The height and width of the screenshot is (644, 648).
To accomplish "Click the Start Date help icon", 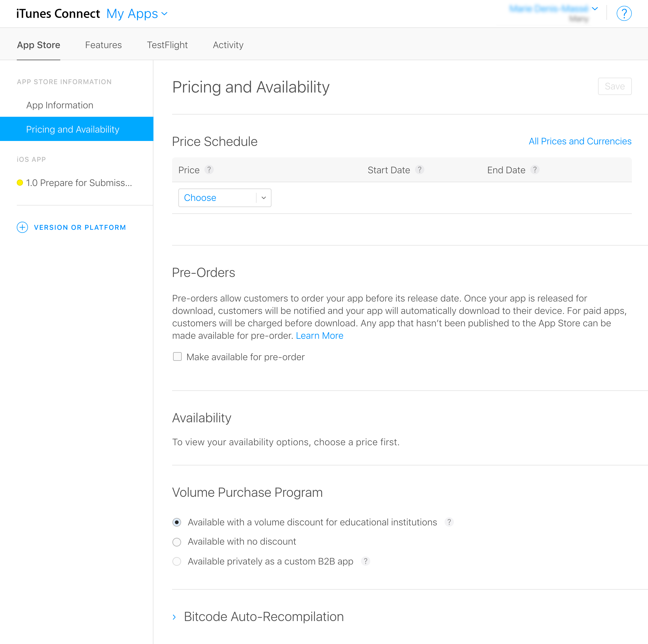I will pos(420,170).
